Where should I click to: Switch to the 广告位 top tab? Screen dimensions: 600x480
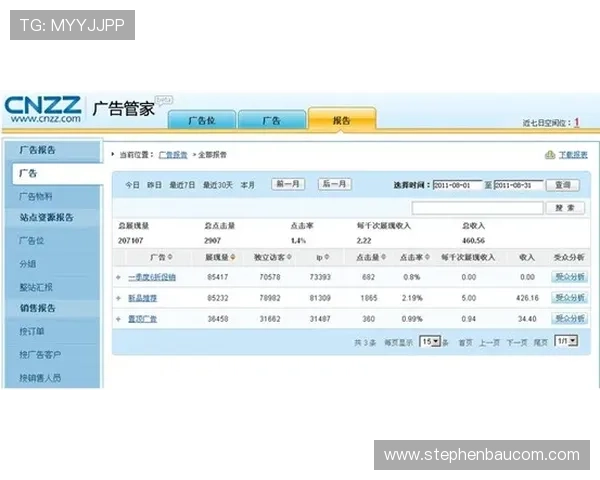(202, 120)
